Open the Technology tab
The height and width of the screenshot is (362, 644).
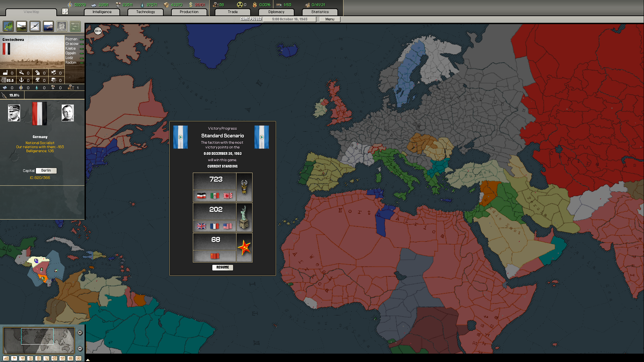coord(145,12)
